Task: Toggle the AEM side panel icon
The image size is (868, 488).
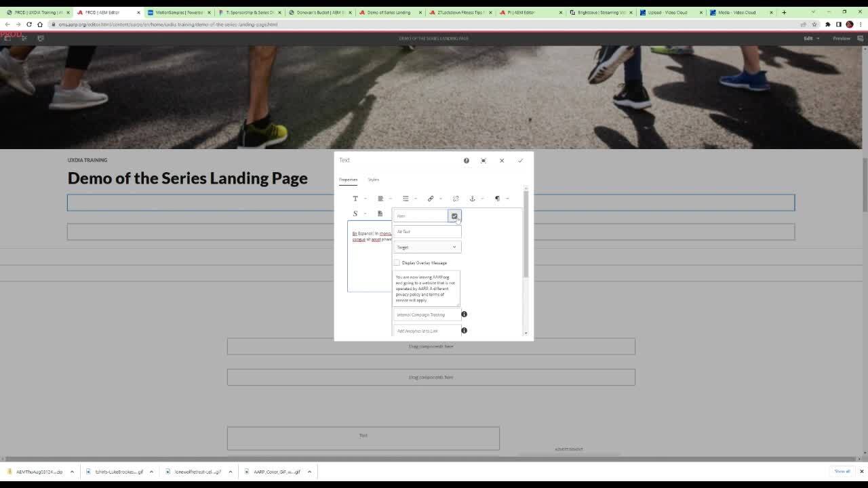Action: pyautogui.click(x=7, y=39)
